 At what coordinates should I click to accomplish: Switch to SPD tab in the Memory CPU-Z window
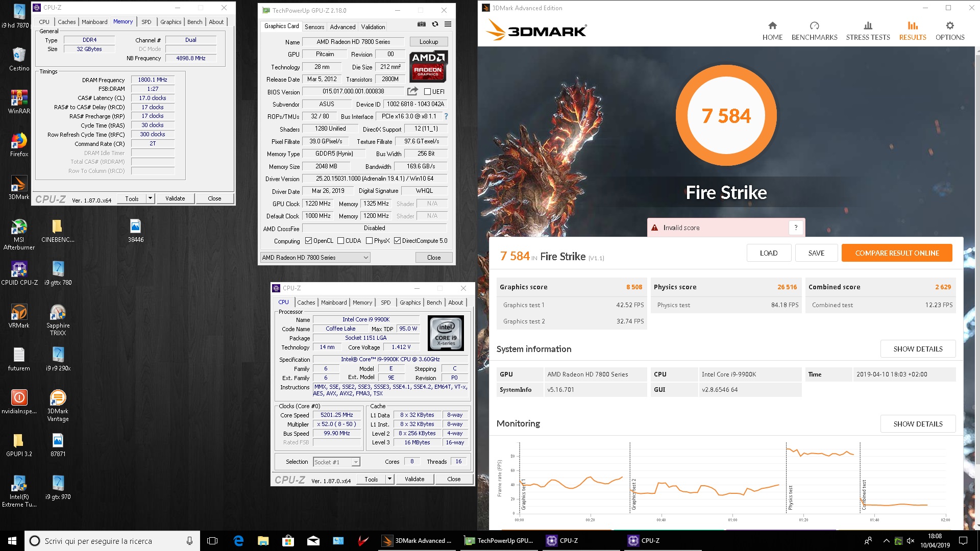(146, 22)
